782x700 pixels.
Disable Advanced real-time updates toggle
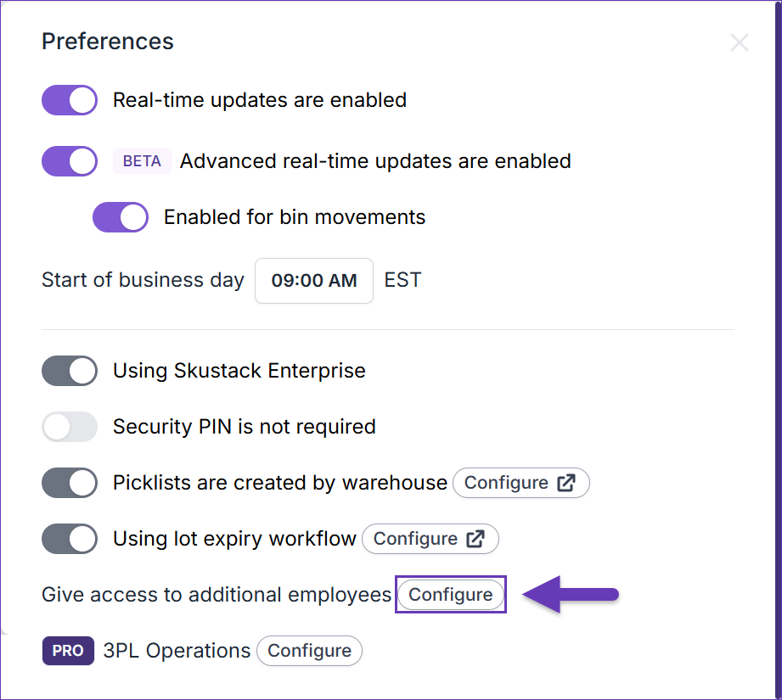(x=70, y=161)
